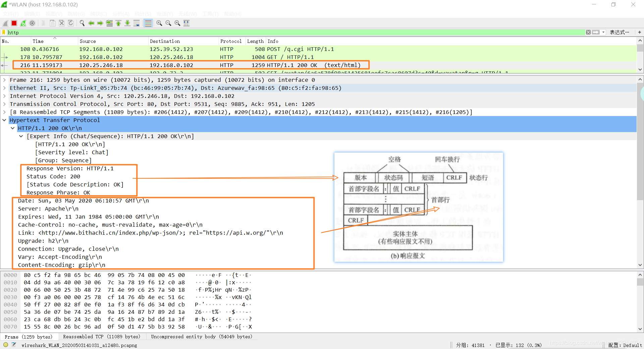The width and height of the screenshot is (644, 349).
Task: Restart the current capture
Action: pos(23,23)
